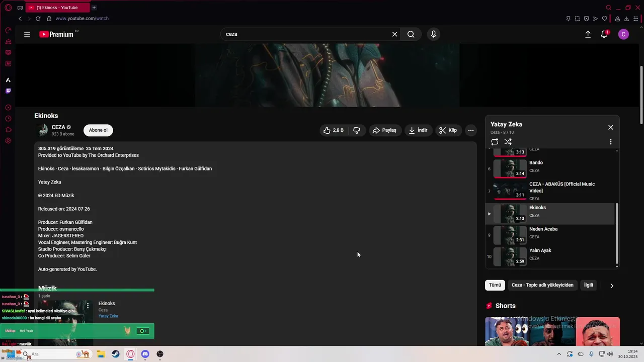Screen dimensions: 644x362
Task: Select the Tümü filter chip
Action: (x=495, y=285)
